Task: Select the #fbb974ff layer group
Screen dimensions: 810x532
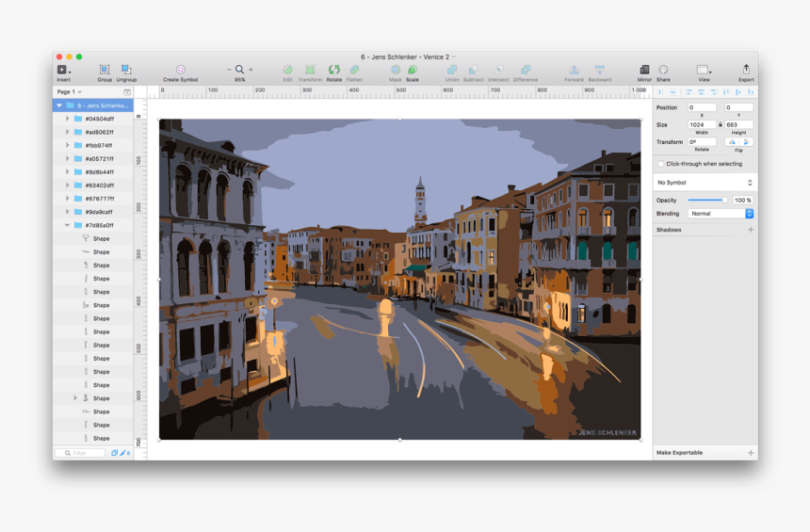Action: pyautogui.click(x=93, y=146)
